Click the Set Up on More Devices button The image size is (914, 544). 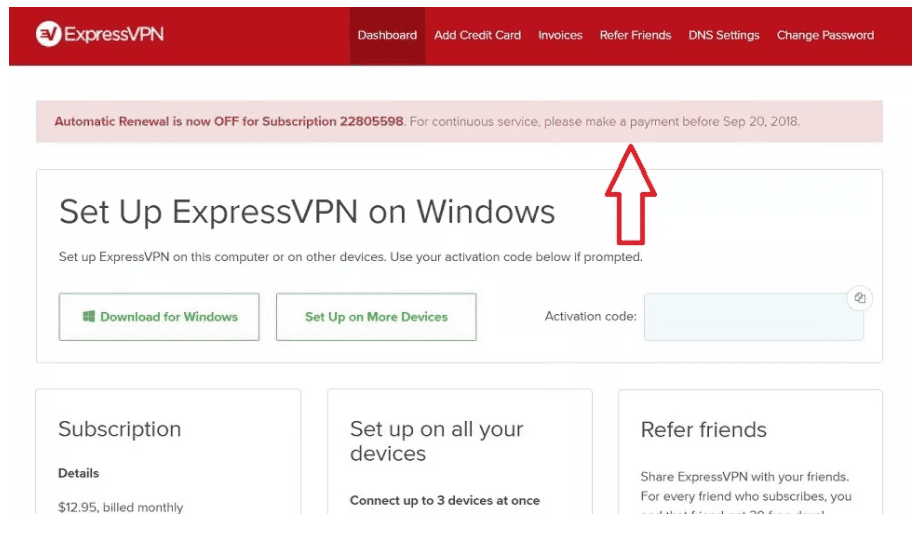point(376,317)
